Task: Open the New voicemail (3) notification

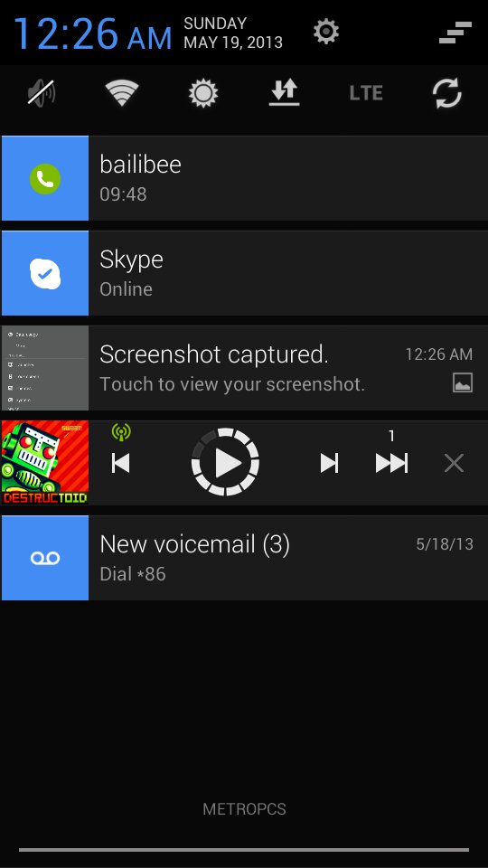Action: coord(244,558)
